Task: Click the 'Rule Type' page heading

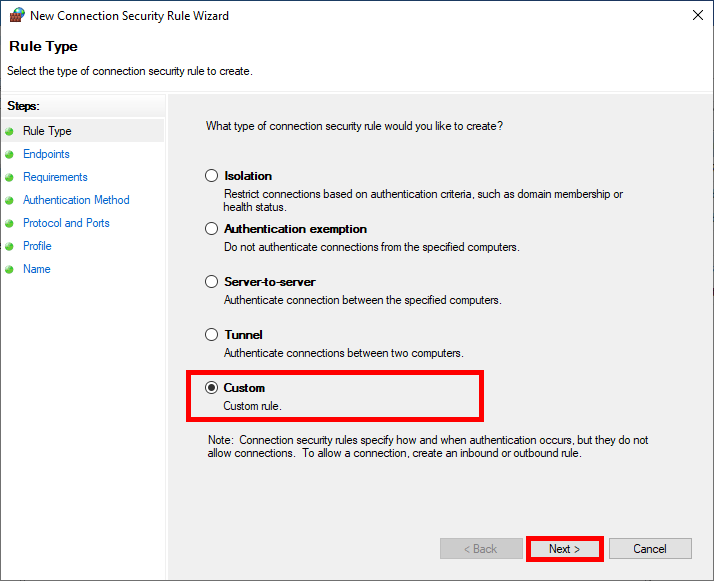Action: [x=43, y=46]
